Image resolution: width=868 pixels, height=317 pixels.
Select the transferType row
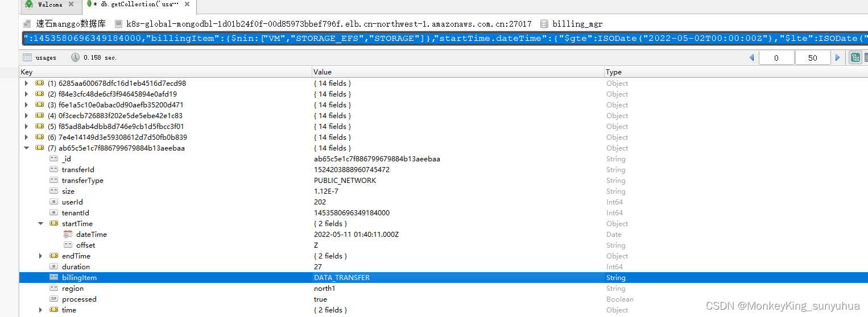(x=444, y=180)
